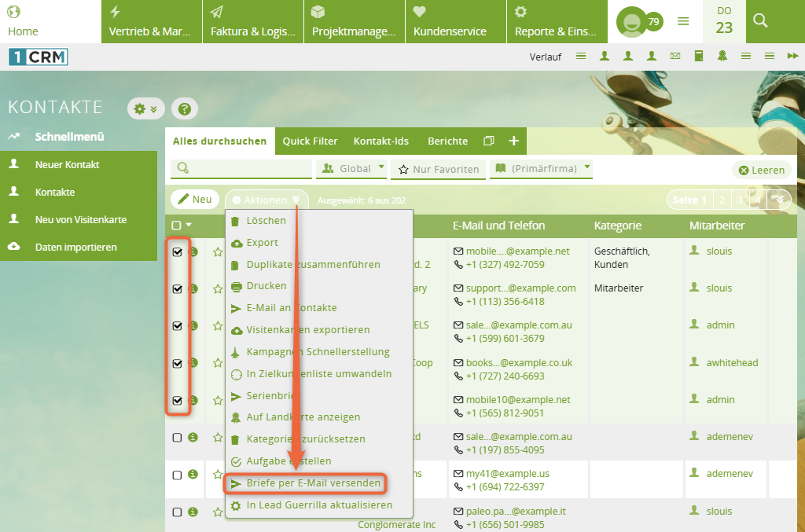This screenshot has width=805, height=532.
Task: Collapse the Aktionen dropdown button
Action: [266, 200]
